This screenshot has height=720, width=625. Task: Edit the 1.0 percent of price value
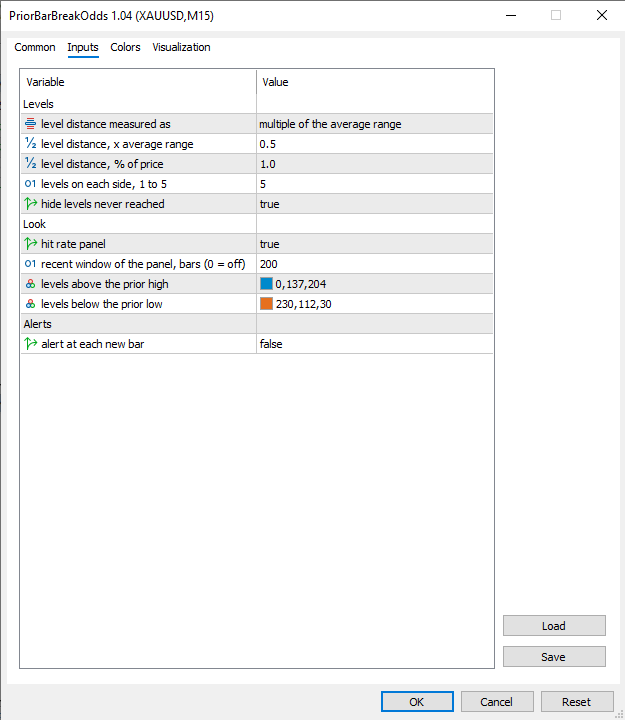375,163
